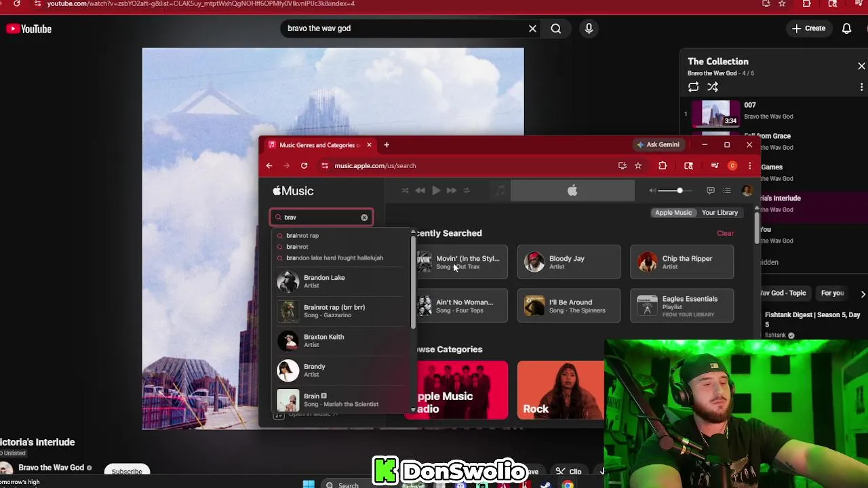Click the YouTube search magnifier button
This screenshot has width=868, height=488.
tap(556, 28)
